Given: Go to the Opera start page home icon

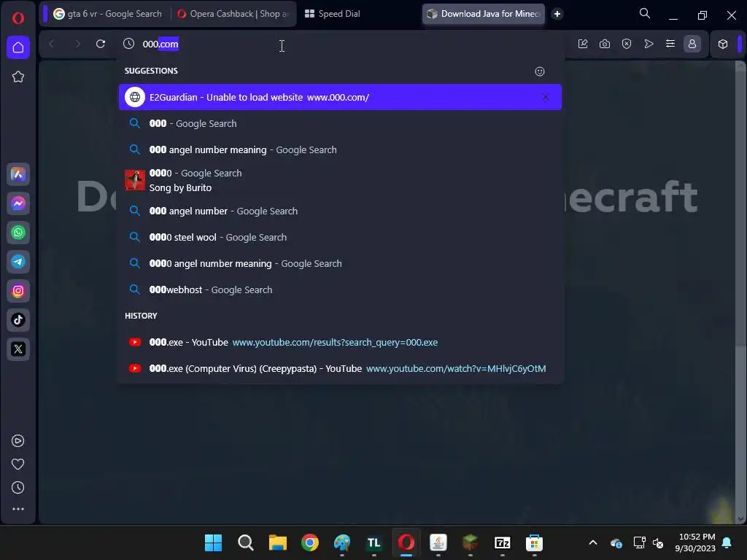Looking at the screenshot, I should [18, 47].
